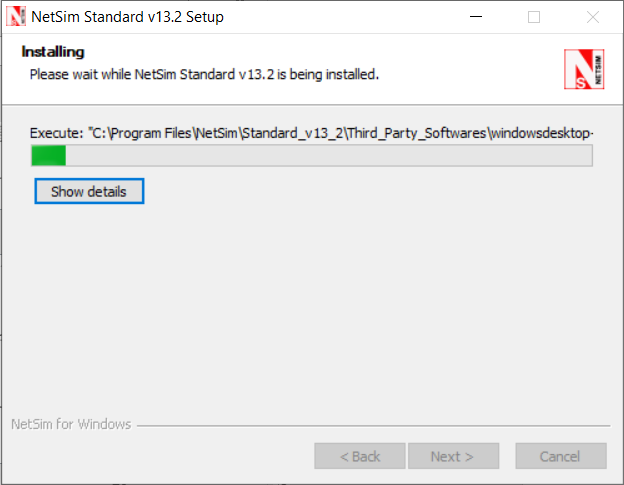Click the disabled maximize window button
The image size is (624, 485).
click(x=534, y=17)
